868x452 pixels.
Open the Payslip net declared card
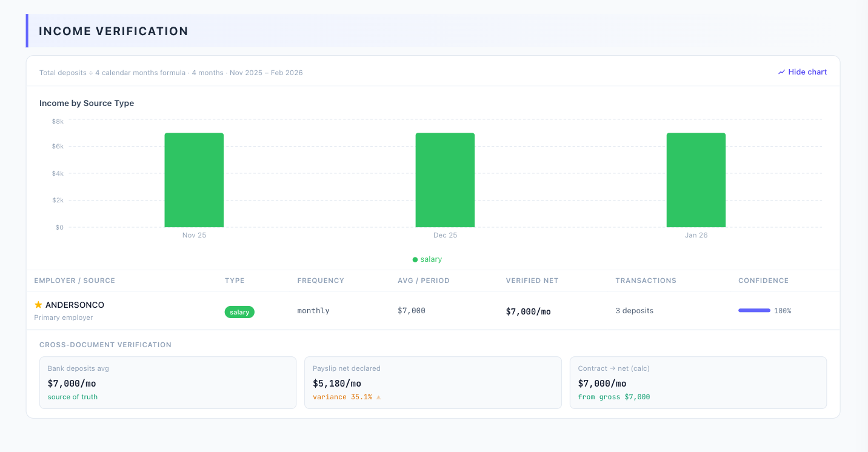click(x=433, y=382)
